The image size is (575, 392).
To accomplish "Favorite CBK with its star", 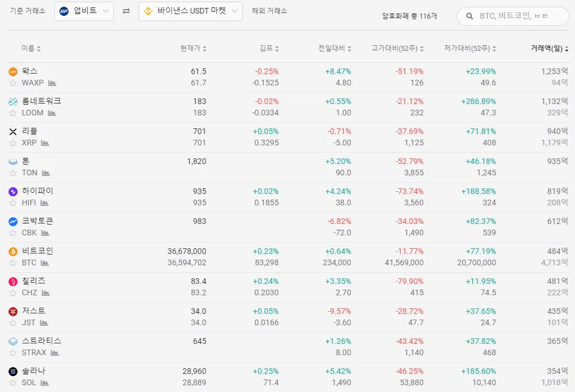I will 13,233.
